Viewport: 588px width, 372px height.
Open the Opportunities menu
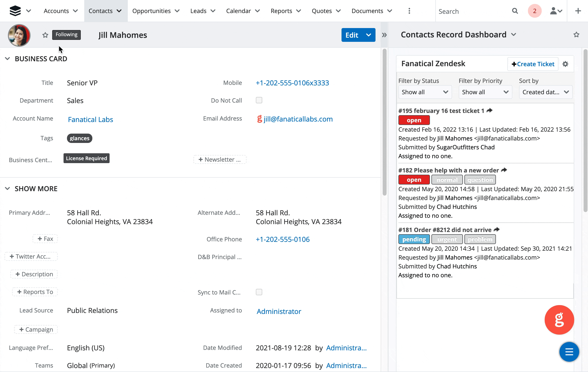click(156, 11)
